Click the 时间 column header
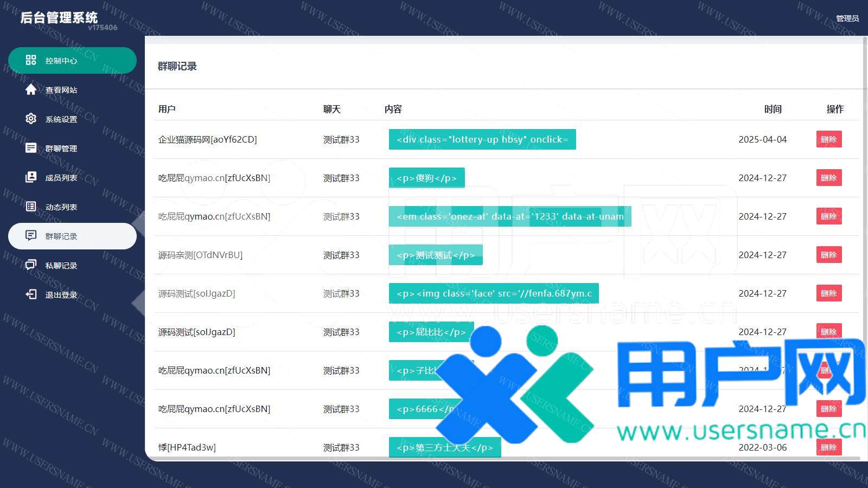 (x=773, y=109)
